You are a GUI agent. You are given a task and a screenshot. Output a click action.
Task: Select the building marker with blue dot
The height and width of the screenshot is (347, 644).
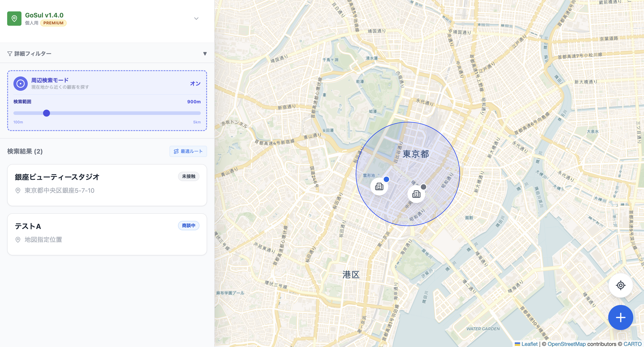tap(379, 186)
